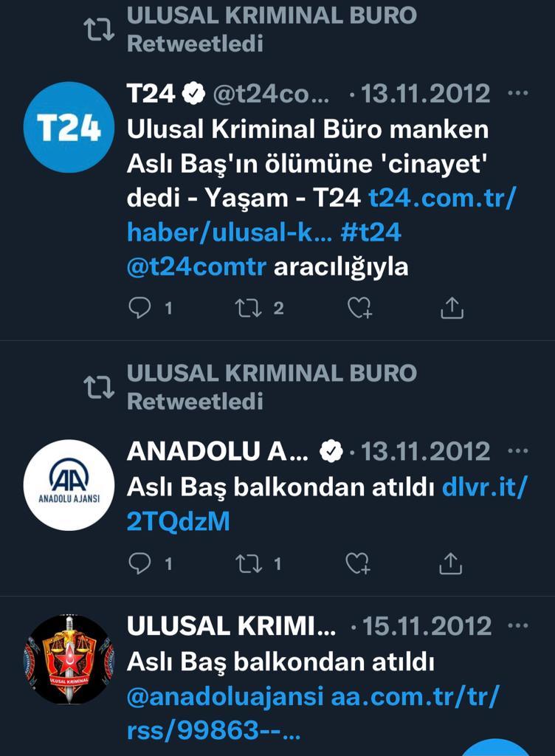Like the T24 tweet
The width and height of the screenshot is (555, 756).
pyautogui.click(x=359, y=308)
